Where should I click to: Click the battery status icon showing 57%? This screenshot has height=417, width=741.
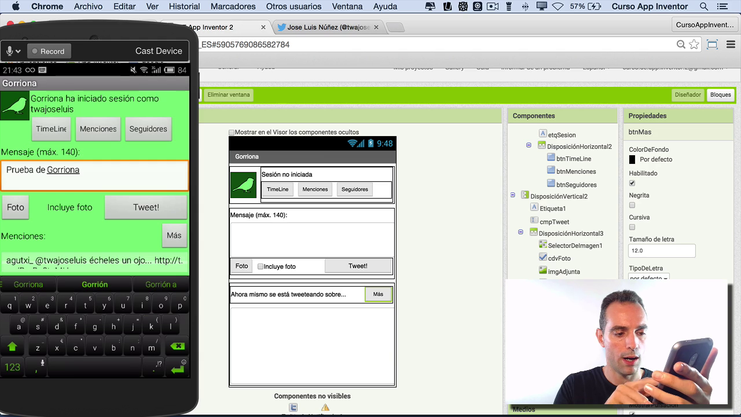[594, 6]
